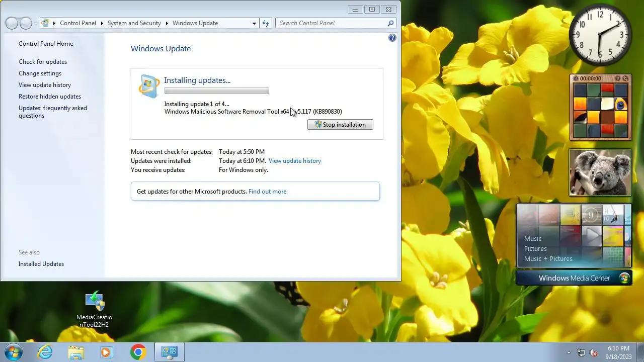The height and width of the screenshot is (362, 644).
Task: Select System and Security breadcrumb
Action: tap(134, 23)
